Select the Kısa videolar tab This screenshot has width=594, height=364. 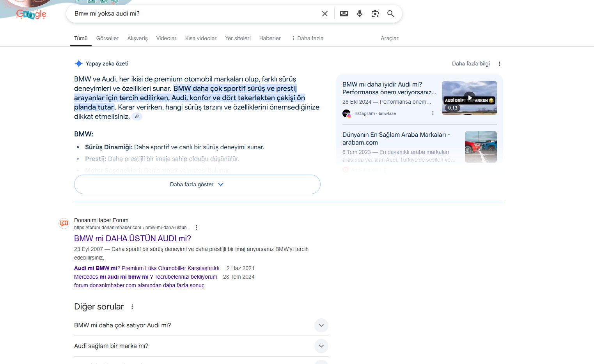coord(201,38)
